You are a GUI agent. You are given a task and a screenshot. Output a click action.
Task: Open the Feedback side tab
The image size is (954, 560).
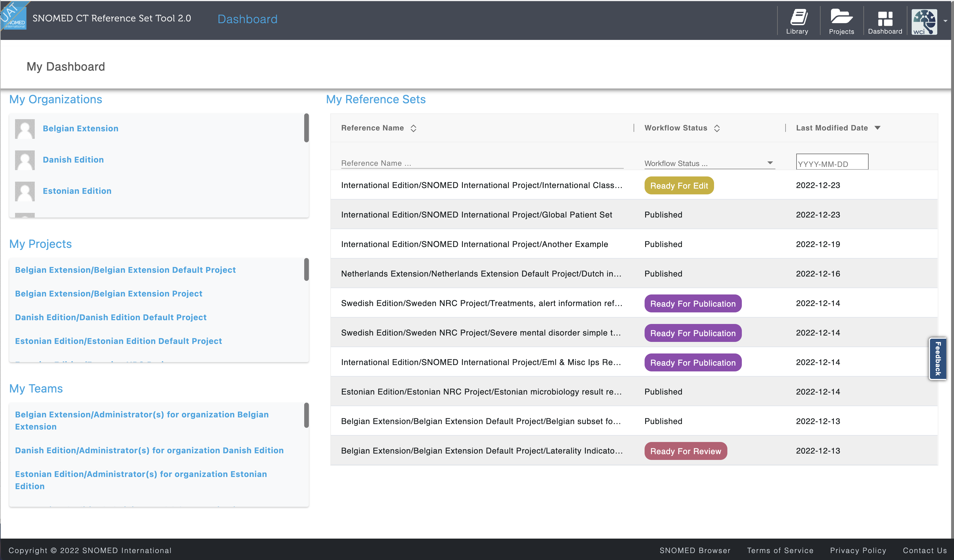[x=938, y=359]
